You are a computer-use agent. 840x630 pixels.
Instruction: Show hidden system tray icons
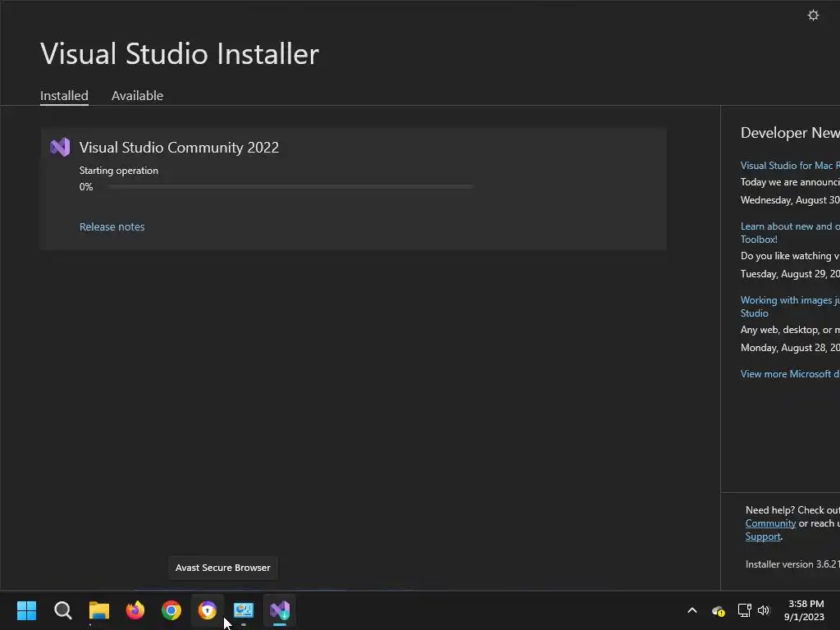pyautogui.click(x=692, y=610)
